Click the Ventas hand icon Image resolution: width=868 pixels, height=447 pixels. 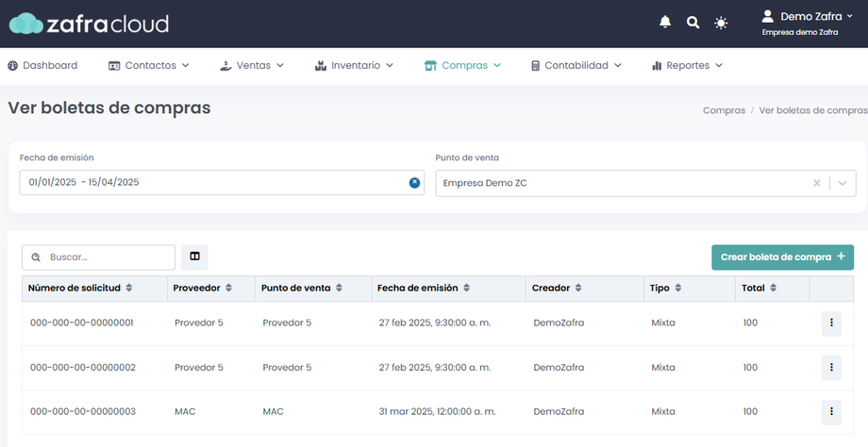click(x=225, y=66)
